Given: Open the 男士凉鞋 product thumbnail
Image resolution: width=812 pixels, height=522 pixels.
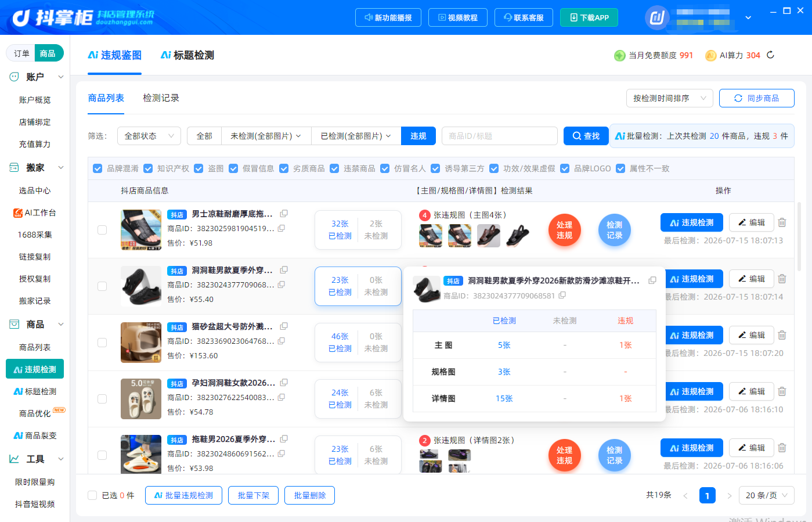Looking at the screenshot, I should pyautogui.click(x=141, y=230).
